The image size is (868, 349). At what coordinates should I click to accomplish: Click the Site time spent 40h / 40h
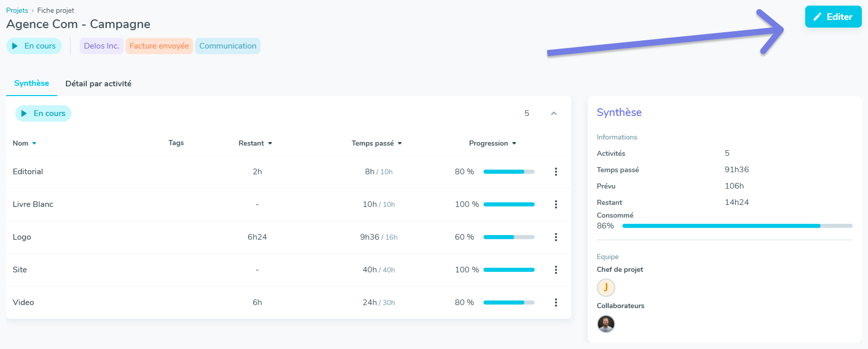tap(379, 270)
